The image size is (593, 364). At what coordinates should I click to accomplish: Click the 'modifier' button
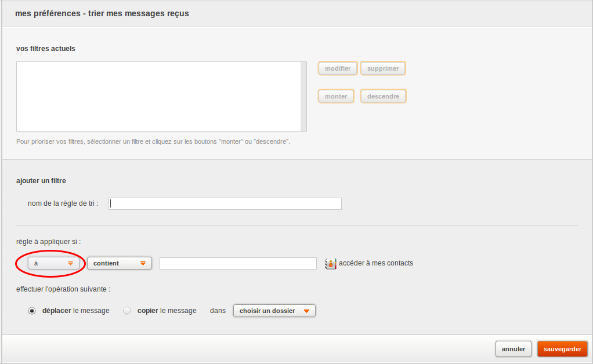338,68
